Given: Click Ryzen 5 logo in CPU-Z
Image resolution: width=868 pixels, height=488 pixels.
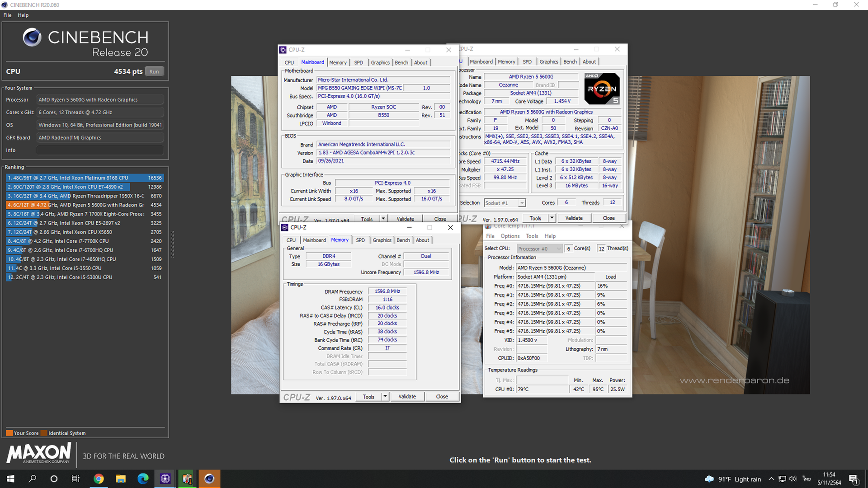Looking at the screenshot, I should click(602, 89).
